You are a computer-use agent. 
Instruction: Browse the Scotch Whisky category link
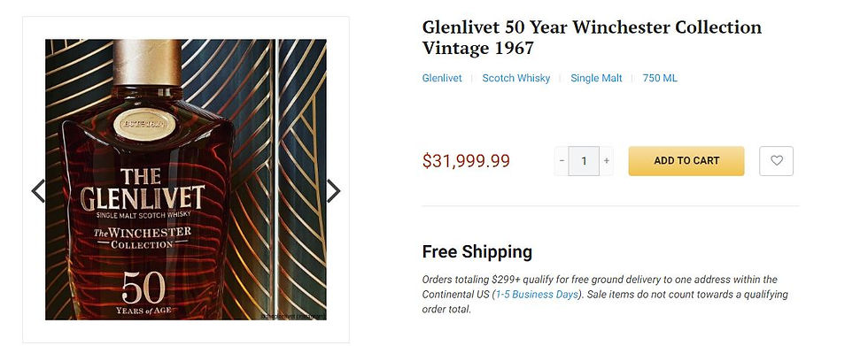(x=515, y=78)
